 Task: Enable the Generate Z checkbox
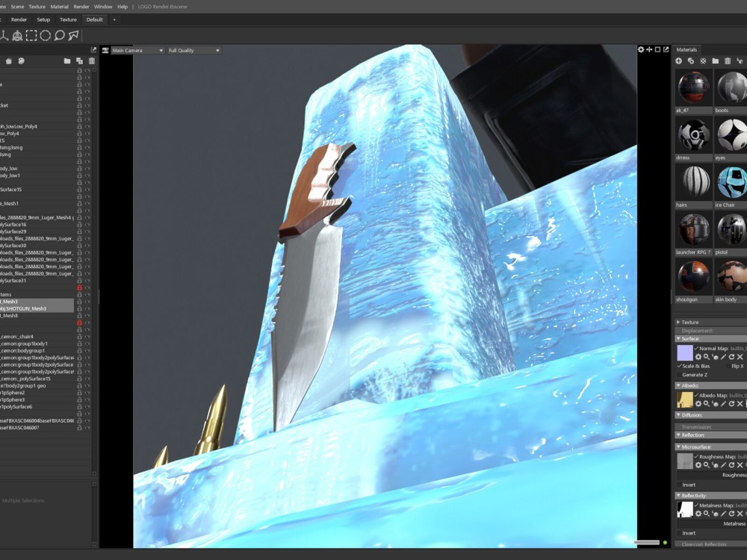[x=679, y=375]
